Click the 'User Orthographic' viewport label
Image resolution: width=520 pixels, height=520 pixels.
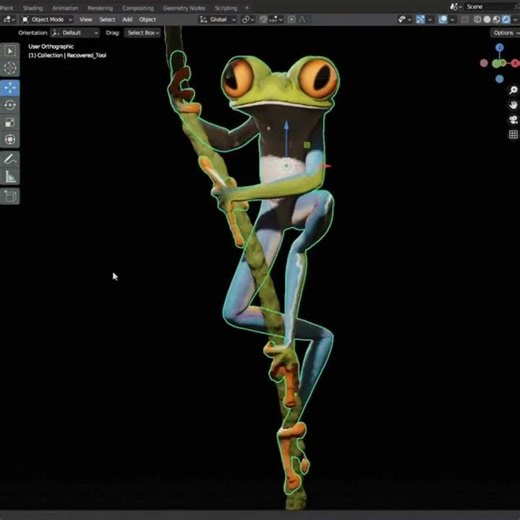pos(51,47)
